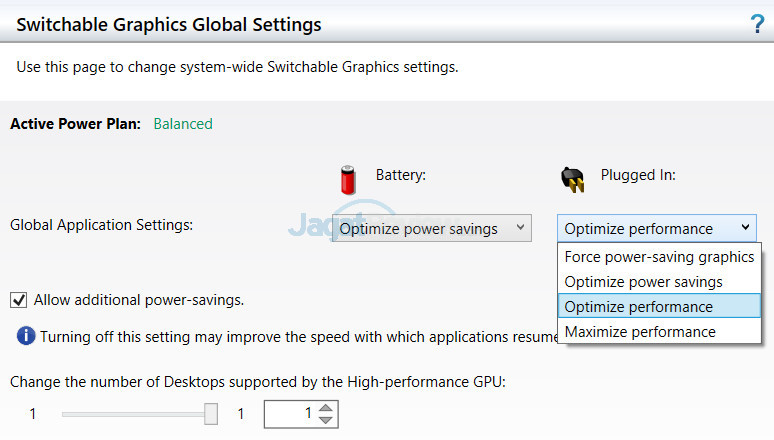Collapse the Plugged In settings dropdown
The height and width of the screenshot is (440, 774).
click(656, 229)
